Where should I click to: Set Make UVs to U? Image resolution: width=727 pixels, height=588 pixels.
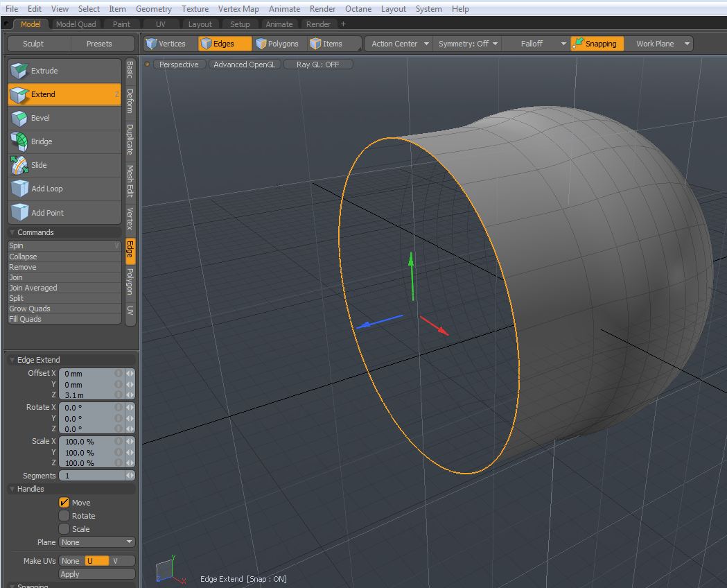pos(96,561)
